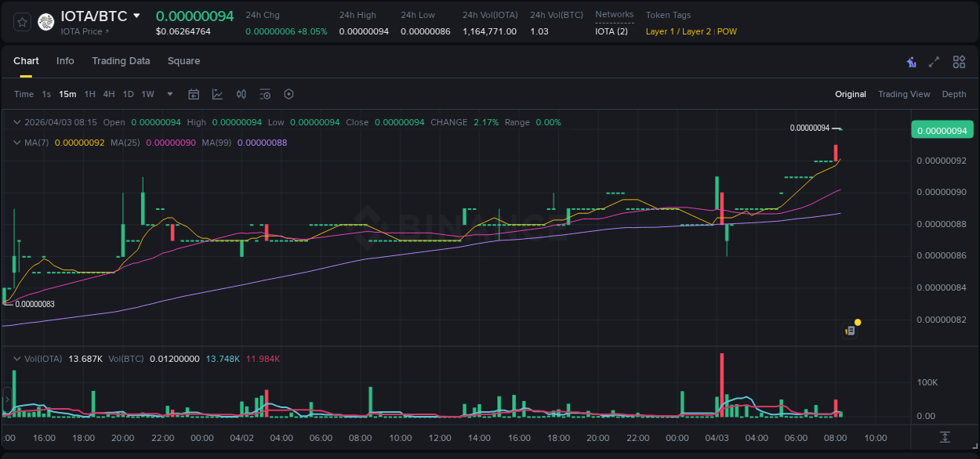
Task: Collapse the OHLC data row chevron
Action: [x=17, y=122]
